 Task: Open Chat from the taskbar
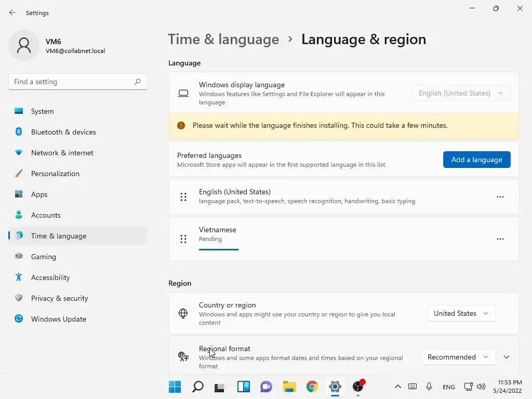(267, 387)
